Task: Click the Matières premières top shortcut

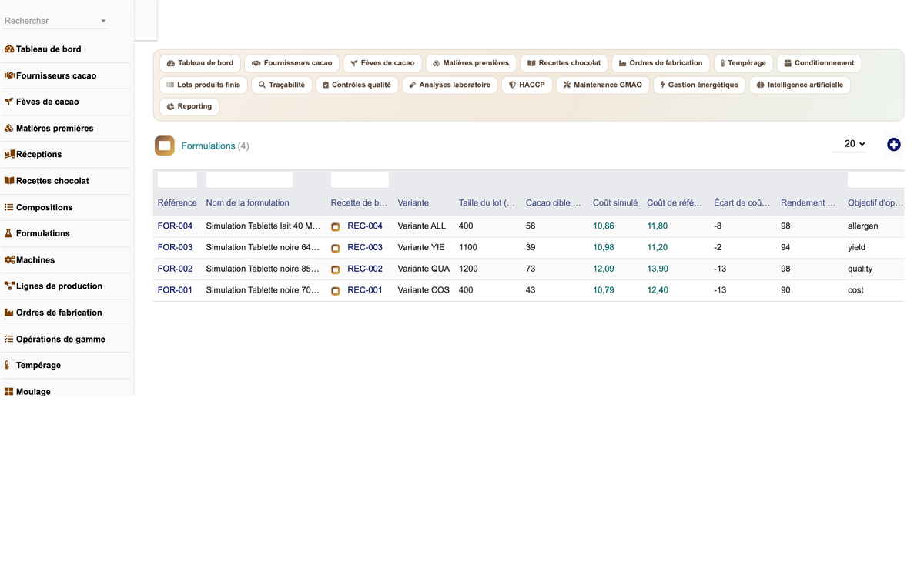Action: pos(471,63)
